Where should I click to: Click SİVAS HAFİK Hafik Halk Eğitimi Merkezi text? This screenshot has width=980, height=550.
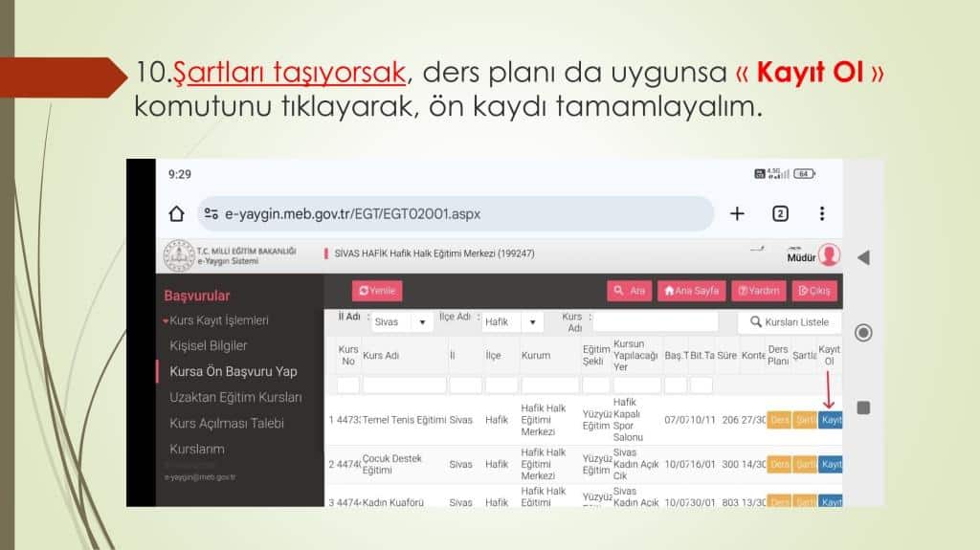pyautogui.click(x=434, y=253)
